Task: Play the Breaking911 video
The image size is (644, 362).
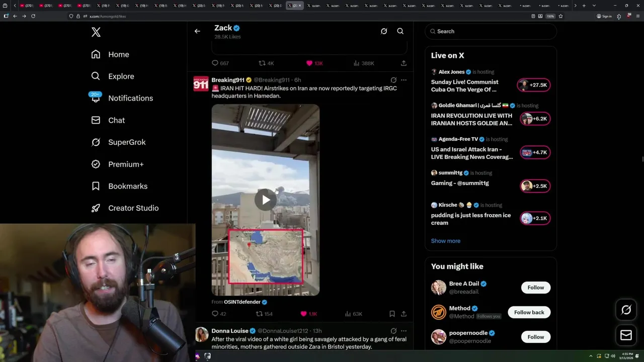Action: point(266,200)
